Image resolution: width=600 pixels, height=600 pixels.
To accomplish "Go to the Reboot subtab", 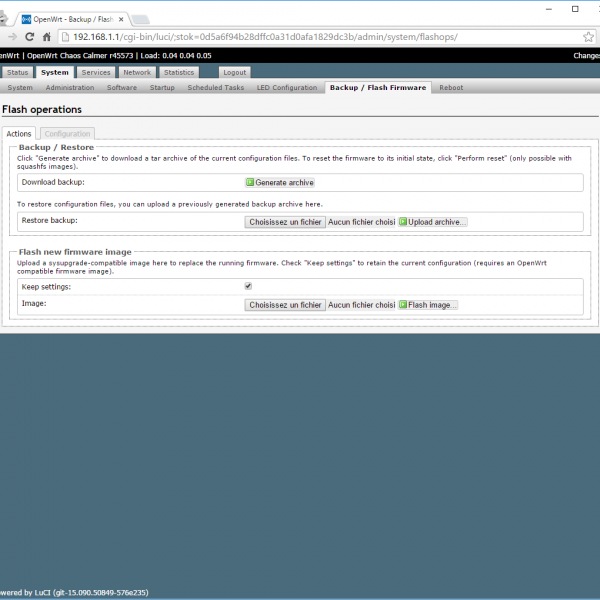I will pyautogui.click(x=451, y=88).
